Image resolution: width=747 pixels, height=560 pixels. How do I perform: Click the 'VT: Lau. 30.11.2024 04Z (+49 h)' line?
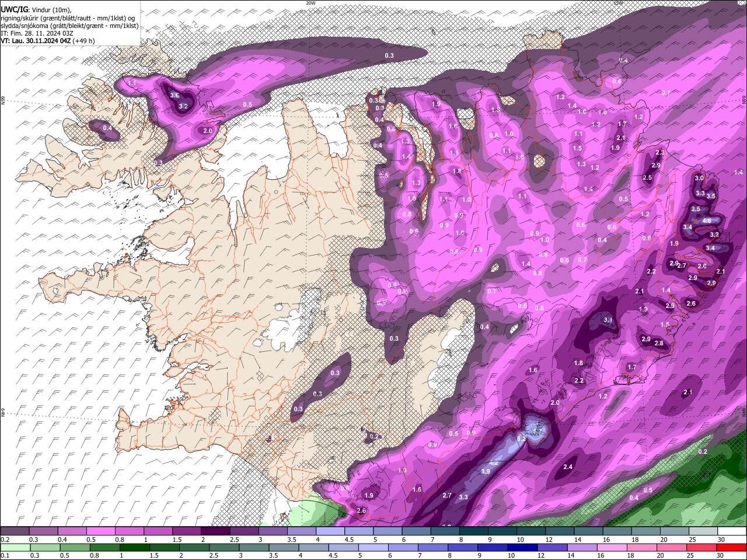click(x=48, y=41)
